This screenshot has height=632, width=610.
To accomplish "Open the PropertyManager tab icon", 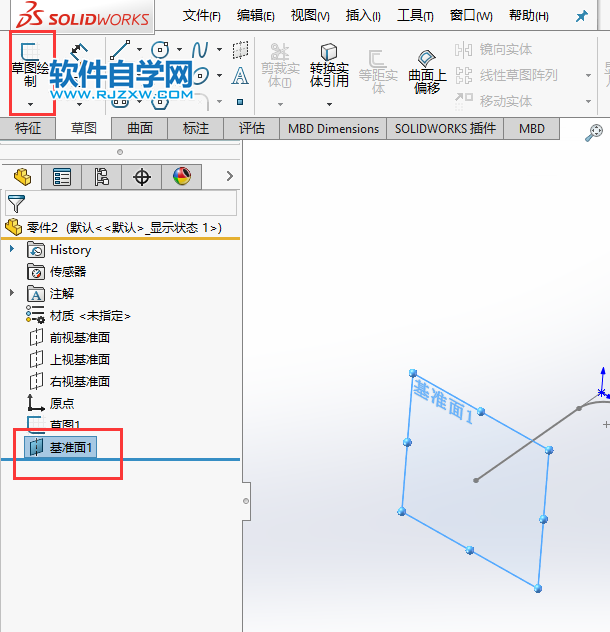I will coord(62,177).
